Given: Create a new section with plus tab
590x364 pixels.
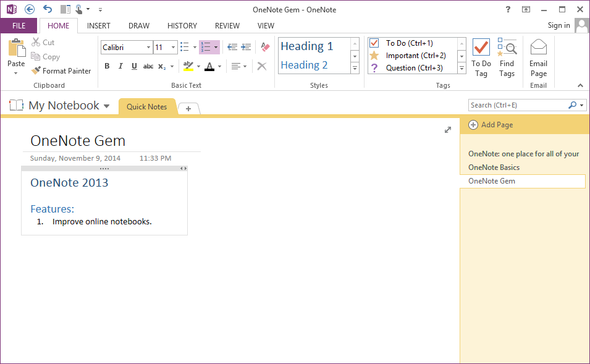Looking at the screenshot, I should [x=188, y=108].
